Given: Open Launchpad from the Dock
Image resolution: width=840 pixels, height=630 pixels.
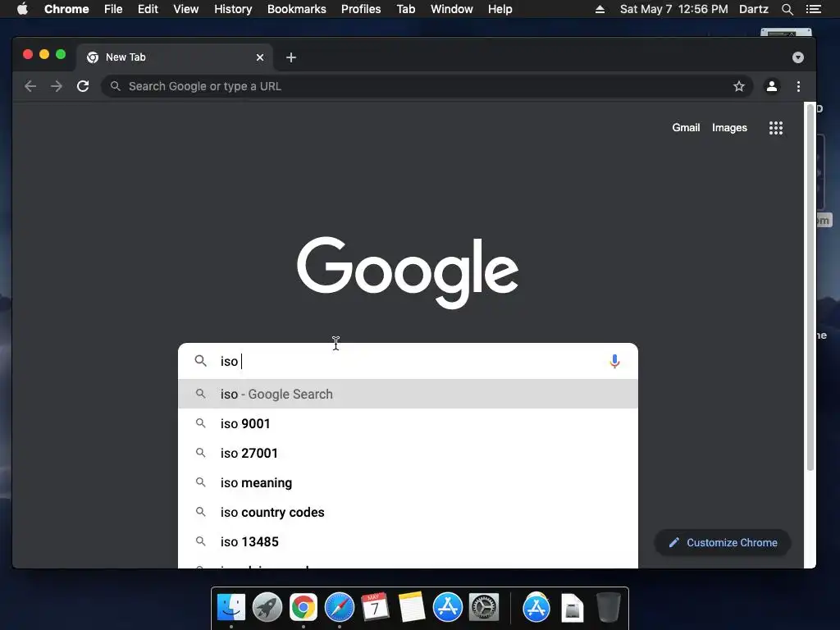Looking at the screenshot, I should [x=267, y=608].
